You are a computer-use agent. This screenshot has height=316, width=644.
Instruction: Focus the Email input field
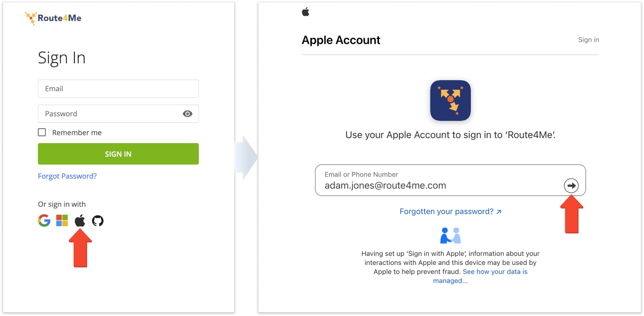(x=118, y=89)
